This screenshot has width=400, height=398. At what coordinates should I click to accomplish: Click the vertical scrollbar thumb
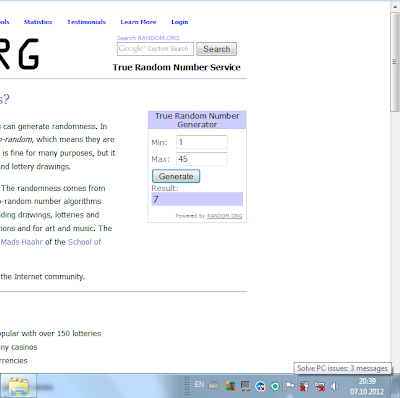click(395, 62)
